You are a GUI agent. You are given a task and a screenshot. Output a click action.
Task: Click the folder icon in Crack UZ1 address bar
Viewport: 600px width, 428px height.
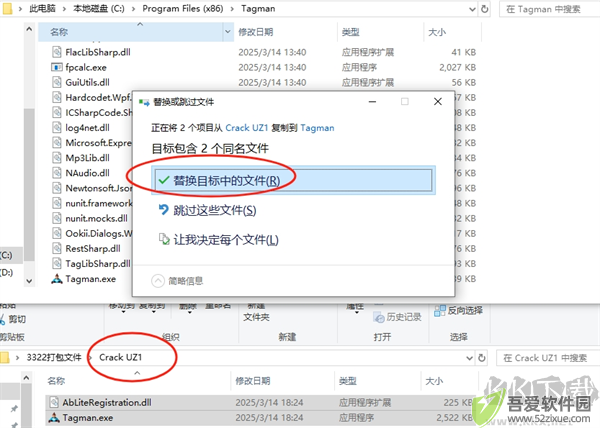click(x=4, y=357)
